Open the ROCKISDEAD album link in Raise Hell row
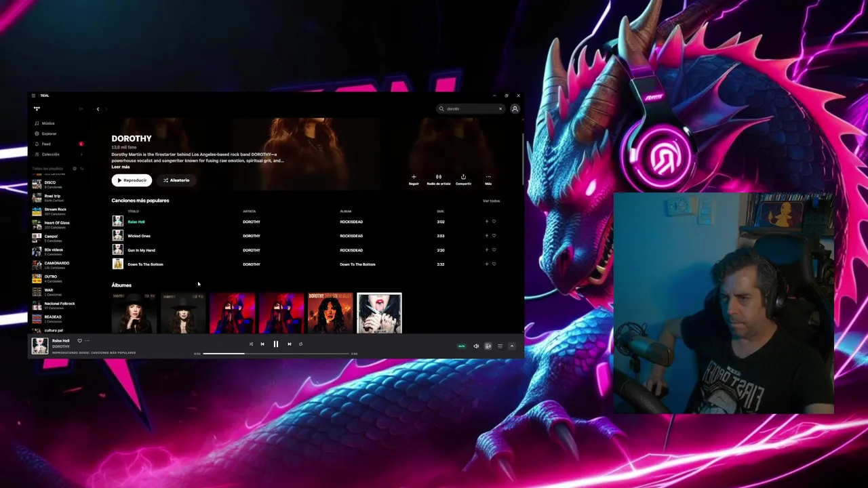This screenshot has height=488, width=868. 351,222
